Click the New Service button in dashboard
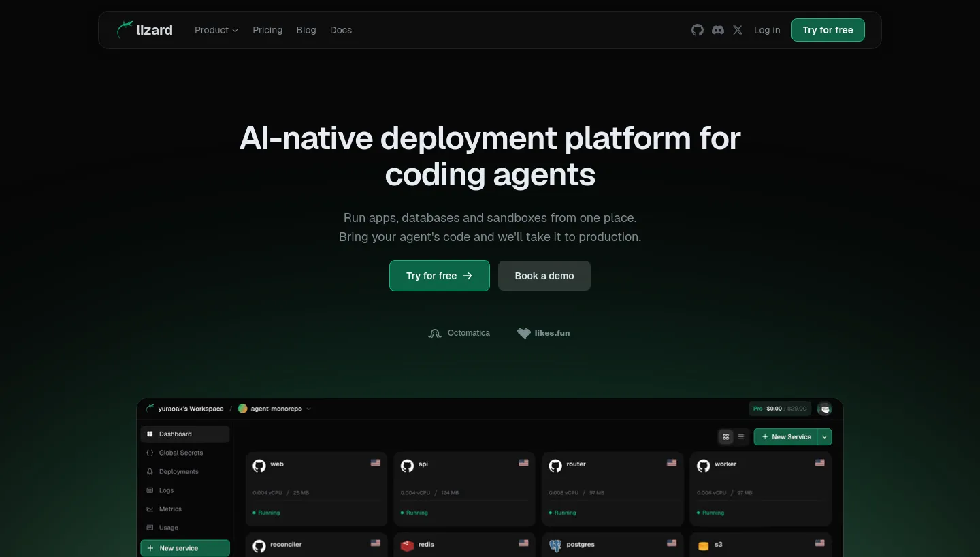This screenshot has height=557, width=980. point(786,437)
